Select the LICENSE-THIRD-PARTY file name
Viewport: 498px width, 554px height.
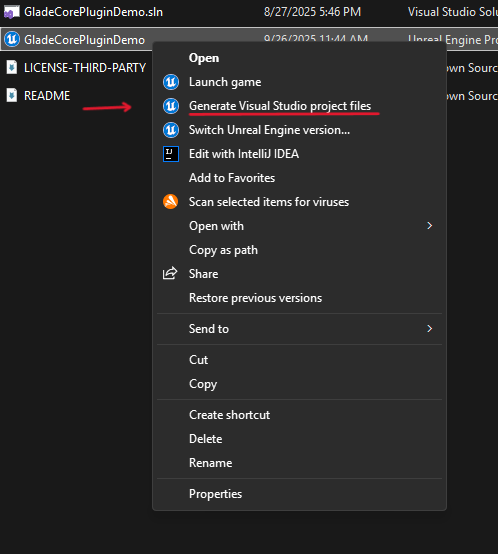coord(85,67)
